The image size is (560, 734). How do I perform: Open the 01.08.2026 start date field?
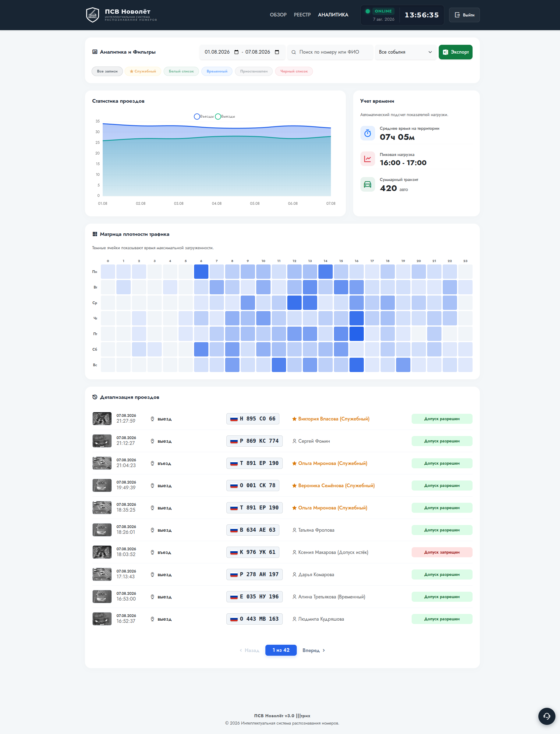(222, 52)
